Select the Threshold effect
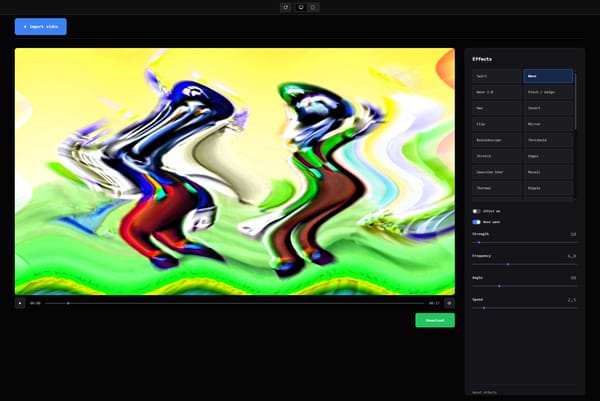 (548, 140)
